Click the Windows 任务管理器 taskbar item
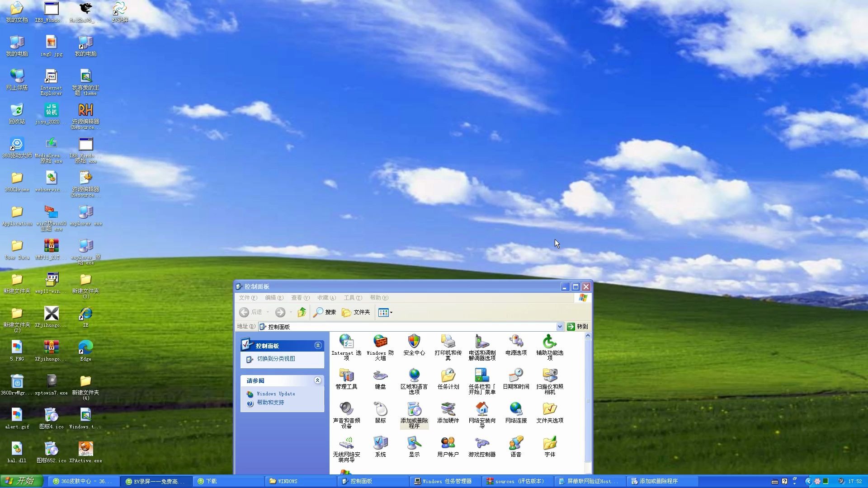Viewport: 868px width, 488px height. click(444, 481)
